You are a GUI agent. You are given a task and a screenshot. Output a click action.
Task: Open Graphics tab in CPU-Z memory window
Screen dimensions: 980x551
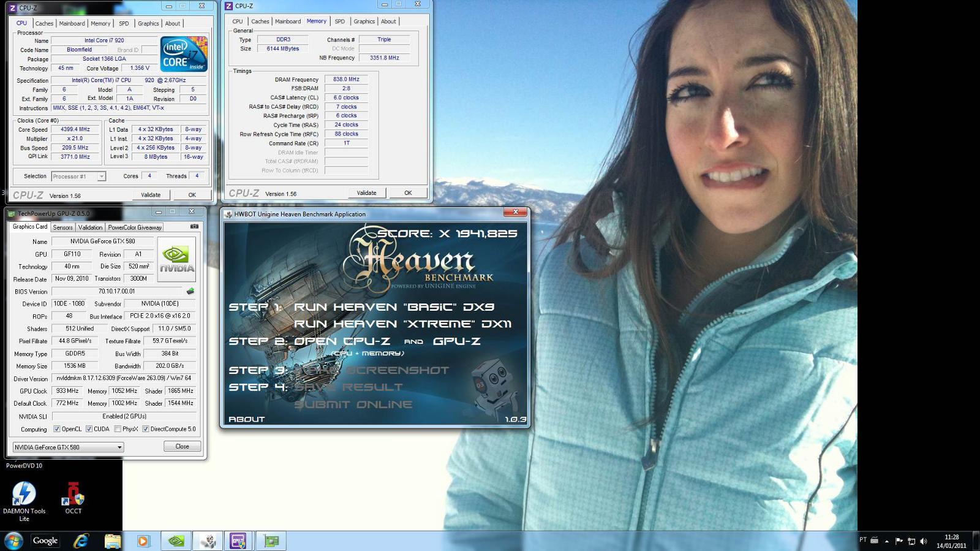click(364, 21)
